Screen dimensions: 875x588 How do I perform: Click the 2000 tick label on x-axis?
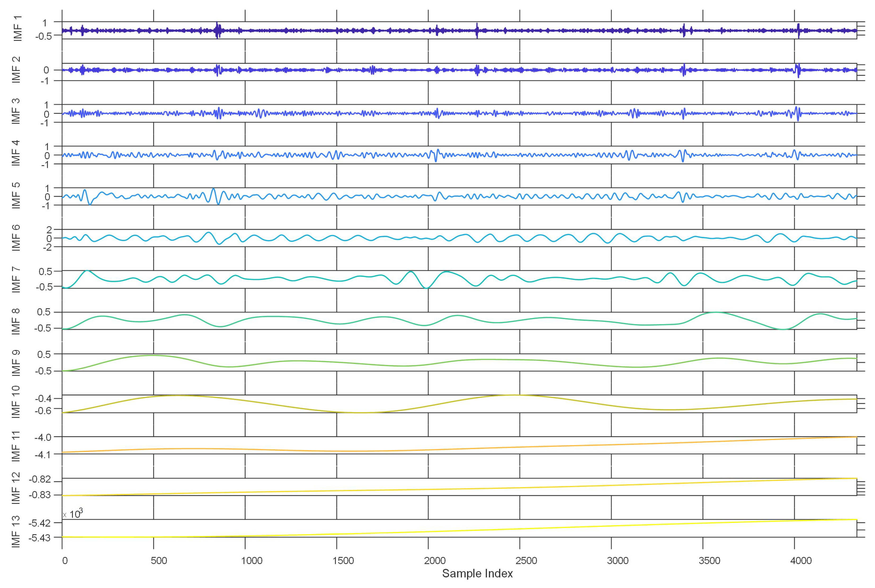[435, 561]
